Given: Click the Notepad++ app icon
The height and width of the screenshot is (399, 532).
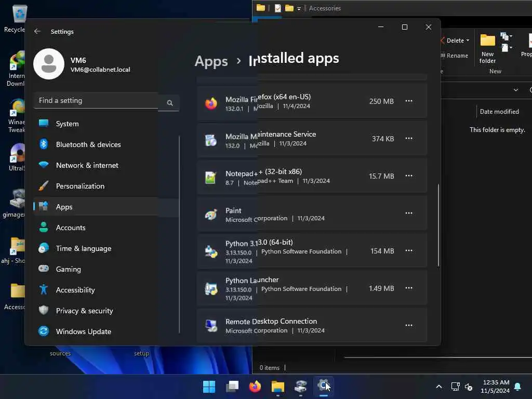Looking at the screenshot, I should 211,178.
